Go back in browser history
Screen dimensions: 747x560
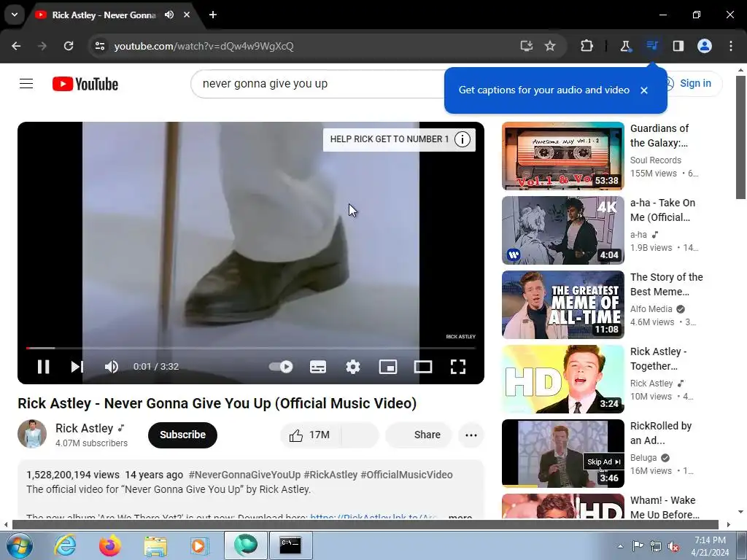[16, 46]
